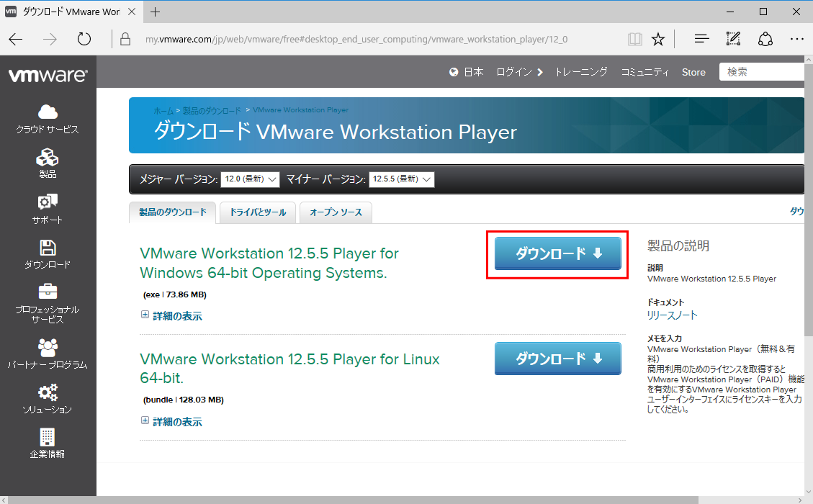Image resolution: width=813 pixels, height=504 pixels.
Task: Open Reading view book icon
Action: click(634, 39)
